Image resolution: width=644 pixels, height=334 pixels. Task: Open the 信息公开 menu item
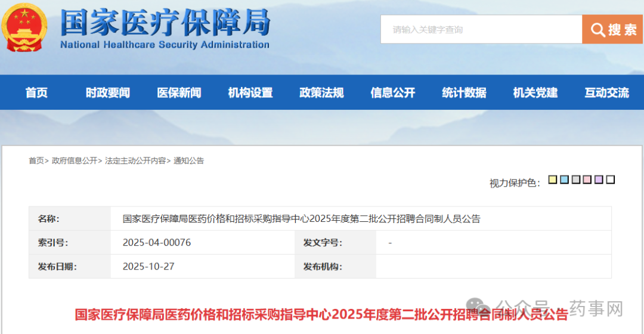(x=393, y=92)
